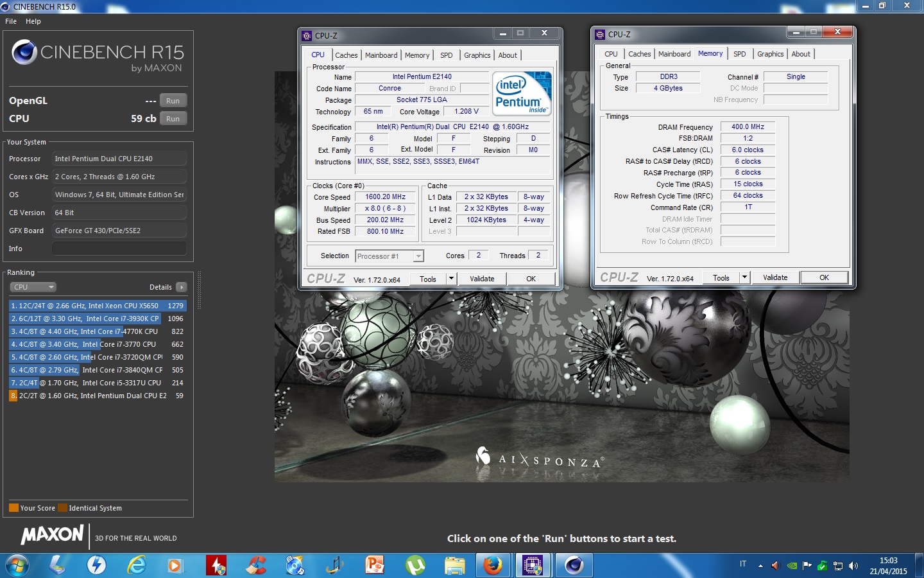The width and height of the screenshot is (924, 578).
Task: Run the CPU benchmark
Action: [x=173, y=119]
